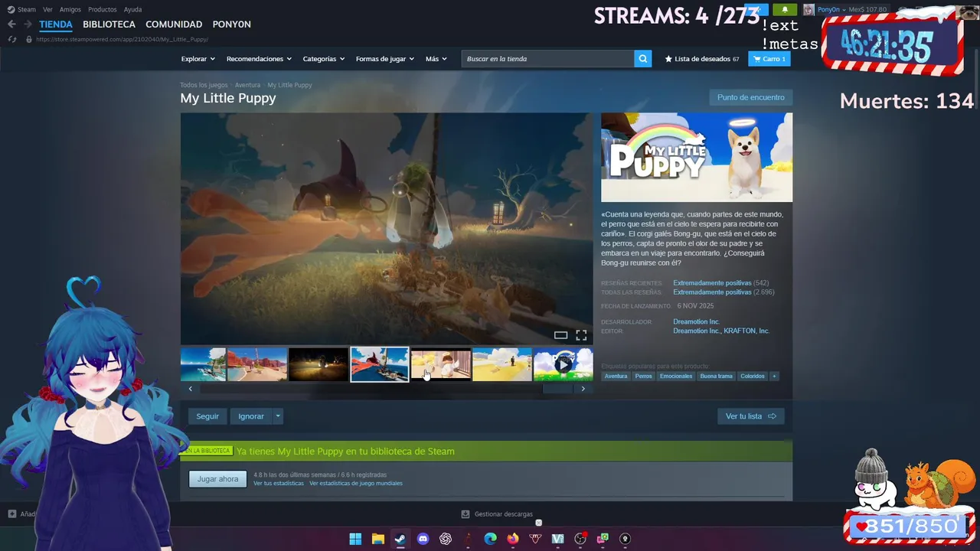Open the Dreamotion Inc. developer link
This screenshot has width=980, height=551.
coord(696,322)
